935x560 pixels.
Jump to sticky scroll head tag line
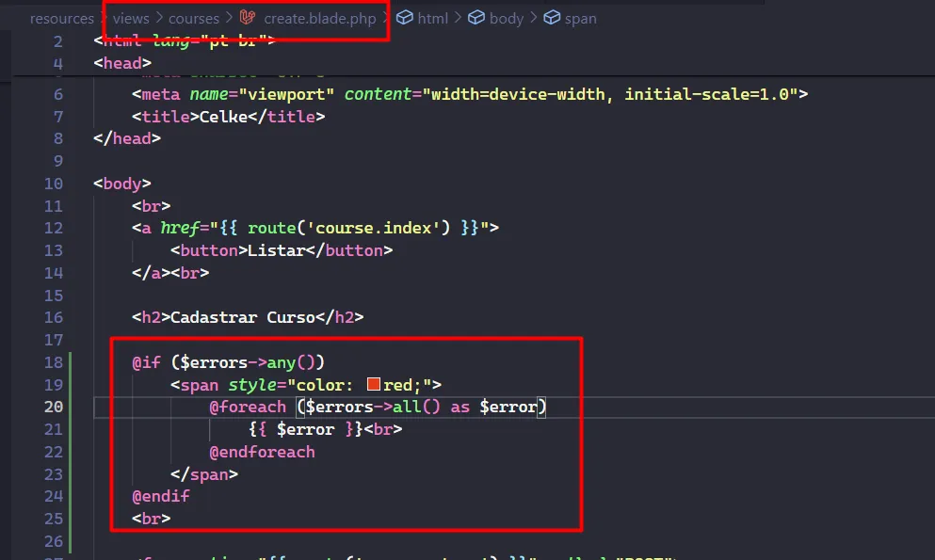pos(121,63)
